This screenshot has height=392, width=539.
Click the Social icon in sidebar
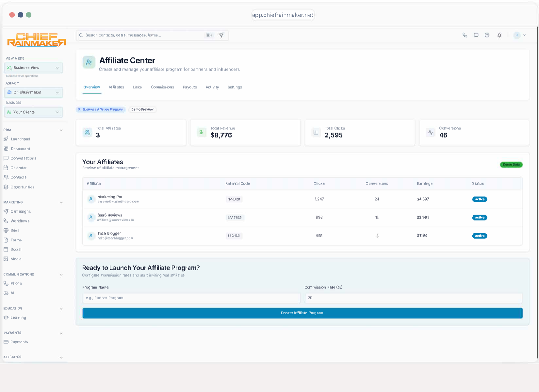(6, 249)
